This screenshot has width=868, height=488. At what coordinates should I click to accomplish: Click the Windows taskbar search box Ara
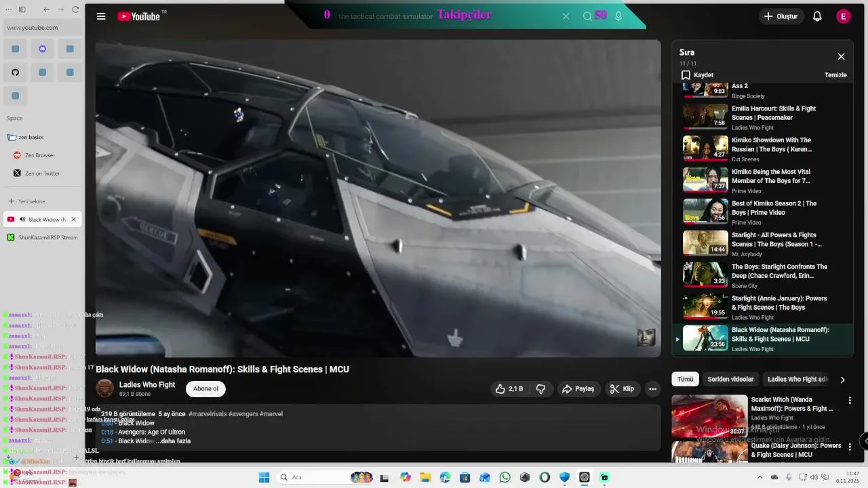click(325, 477)
